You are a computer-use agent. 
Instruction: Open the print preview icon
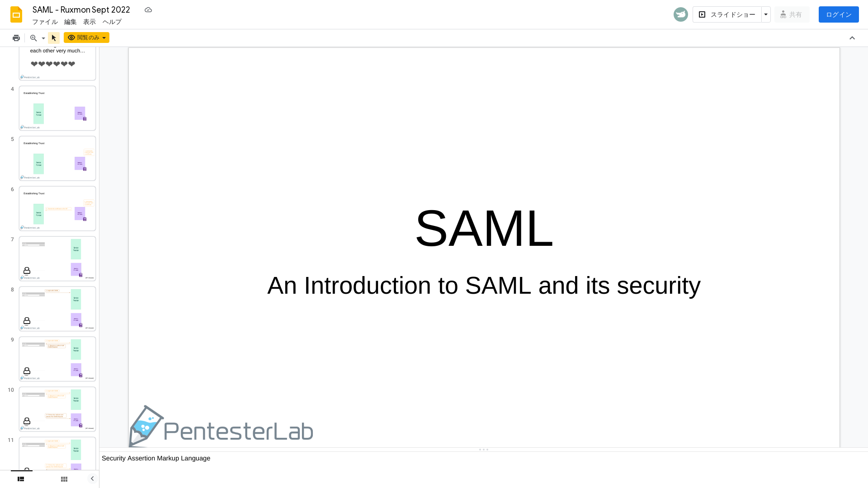[x=16, y=38]
